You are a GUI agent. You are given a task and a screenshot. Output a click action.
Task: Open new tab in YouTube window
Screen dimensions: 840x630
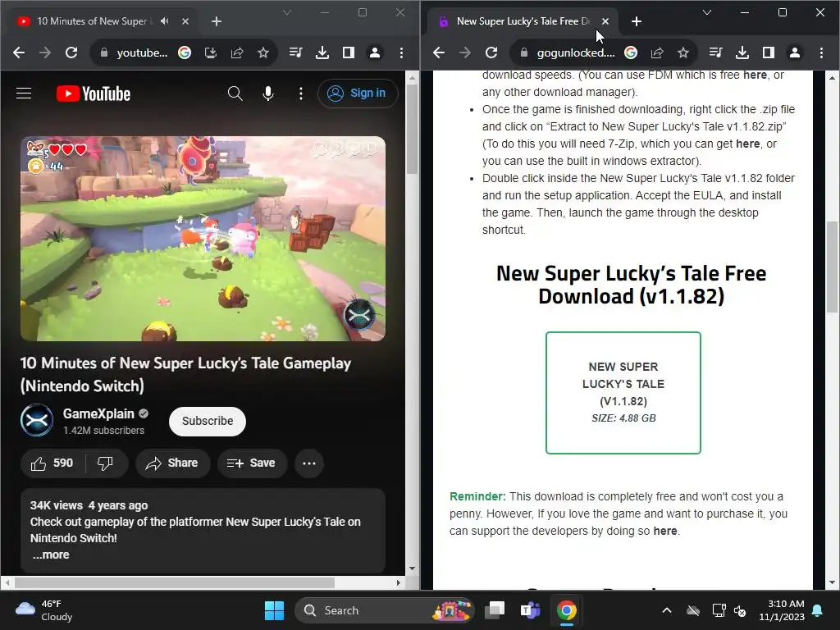pyautogui.click(x=217, y=21)
